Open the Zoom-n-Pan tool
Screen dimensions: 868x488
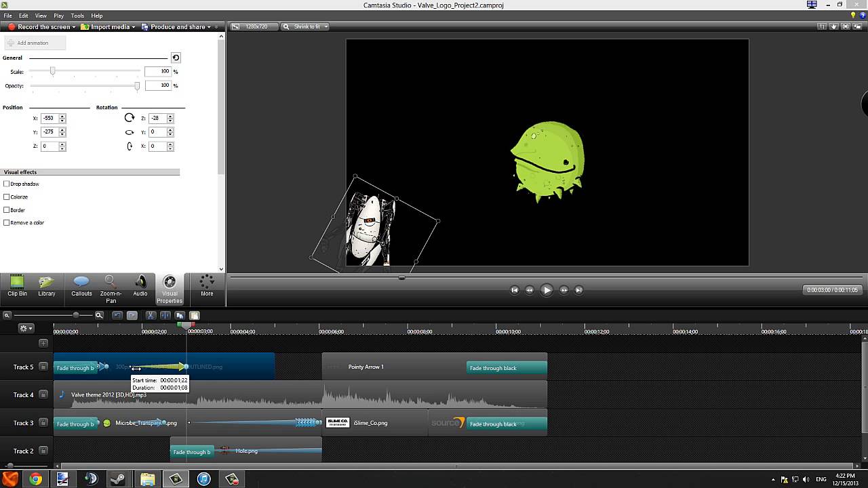(111, 289)
